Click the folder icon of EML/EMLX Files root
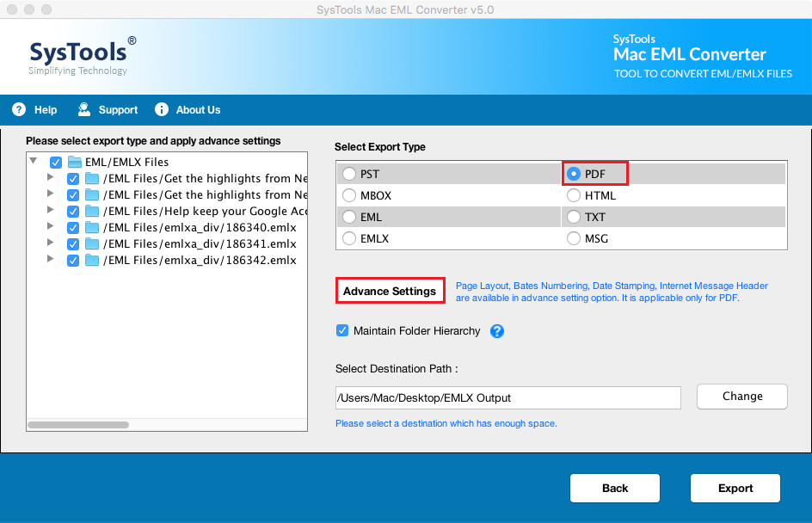Viewport: 812px width, 523px height. click(x=75, y=162)
